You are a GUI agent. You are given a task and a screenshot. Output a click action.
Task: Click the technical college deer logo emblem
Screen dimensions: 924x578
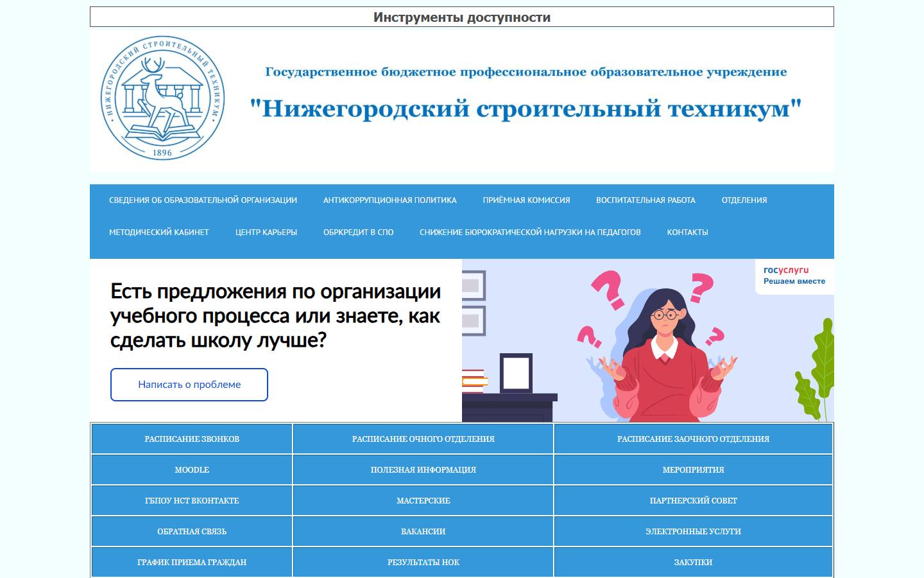click(163, 98)
